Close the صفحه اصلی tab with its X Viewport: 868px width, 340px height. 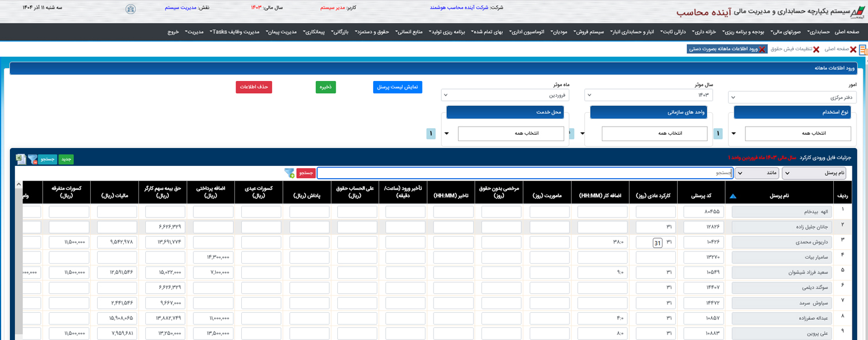[853, 50]
